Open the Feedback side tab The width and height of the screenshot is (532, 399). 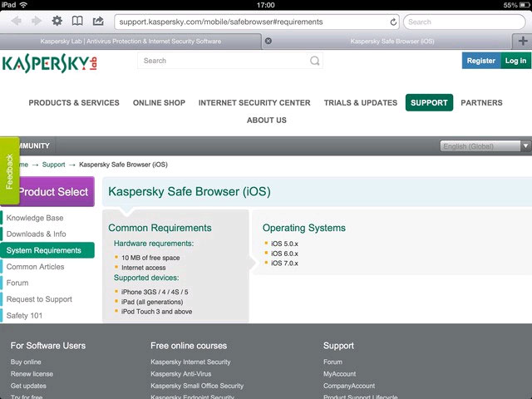point(9,171)
